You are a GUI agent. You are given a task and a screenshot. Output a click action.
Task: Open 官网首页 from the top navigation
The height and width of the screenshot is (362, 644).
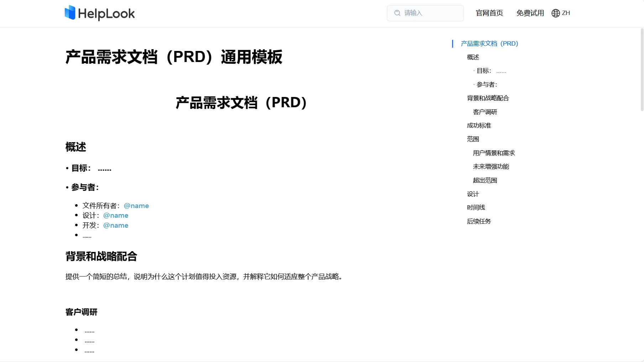(489, 13)
